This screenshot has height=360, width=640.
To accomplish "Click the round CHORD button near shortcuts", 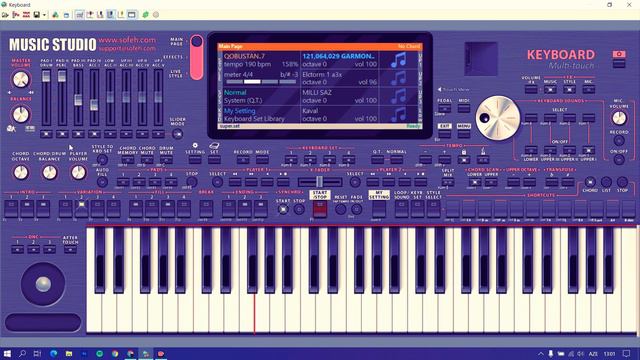I will click(x=590, y=182).
